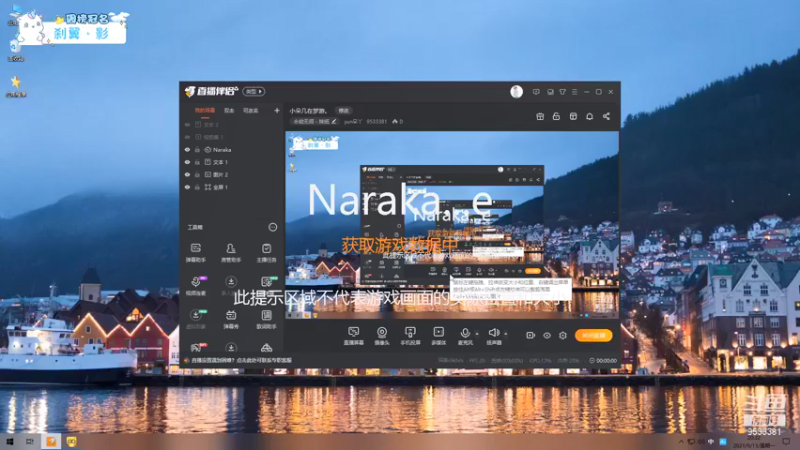This screenshot has height=450, width=800.
Task: Click the download tool with green NEW badge
Action: pyautogui.click(x=196, y=319)
